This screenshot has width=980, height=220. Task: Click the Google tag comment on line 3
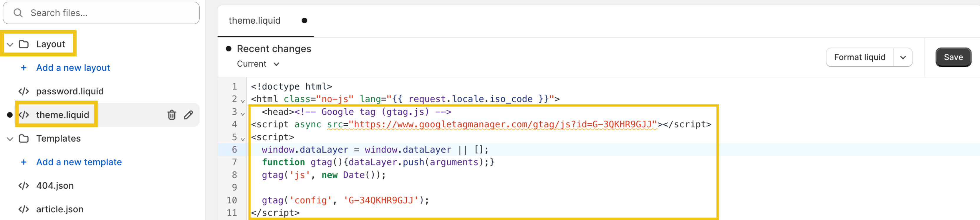click(373, 112)
